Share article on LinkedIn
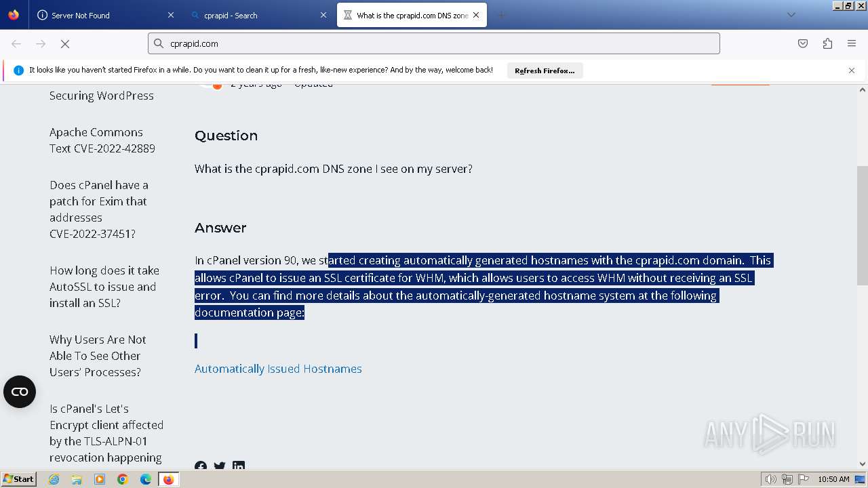This screenshot has height=488, width=868. click(x=239, y=466)
